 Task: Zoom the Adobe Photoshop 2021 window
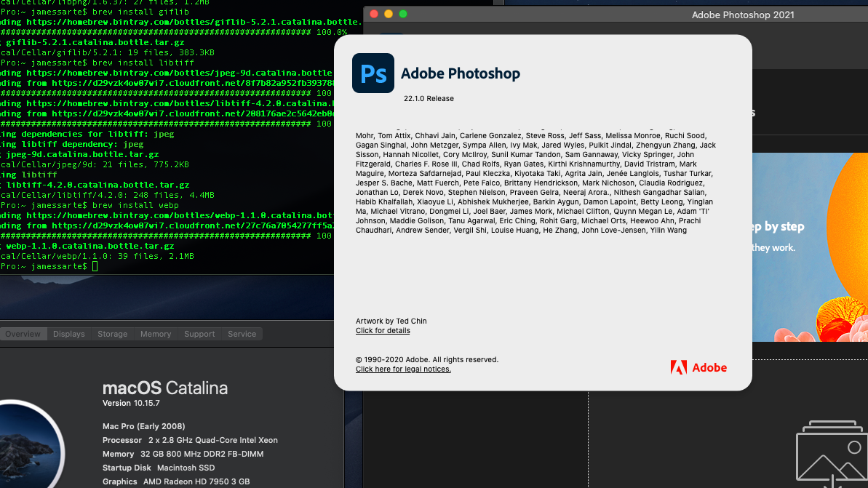coord(403,15)
